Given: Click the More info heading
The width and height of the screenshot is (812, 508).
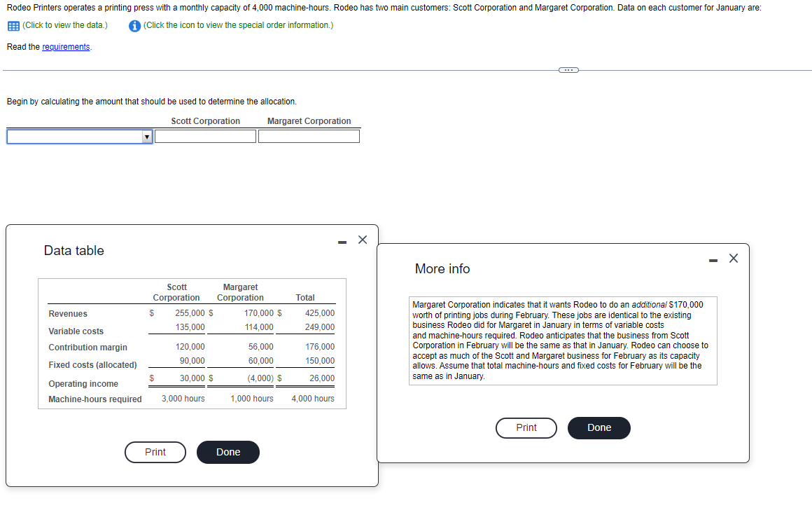Looking at the screenshot, I should (442, 268).
